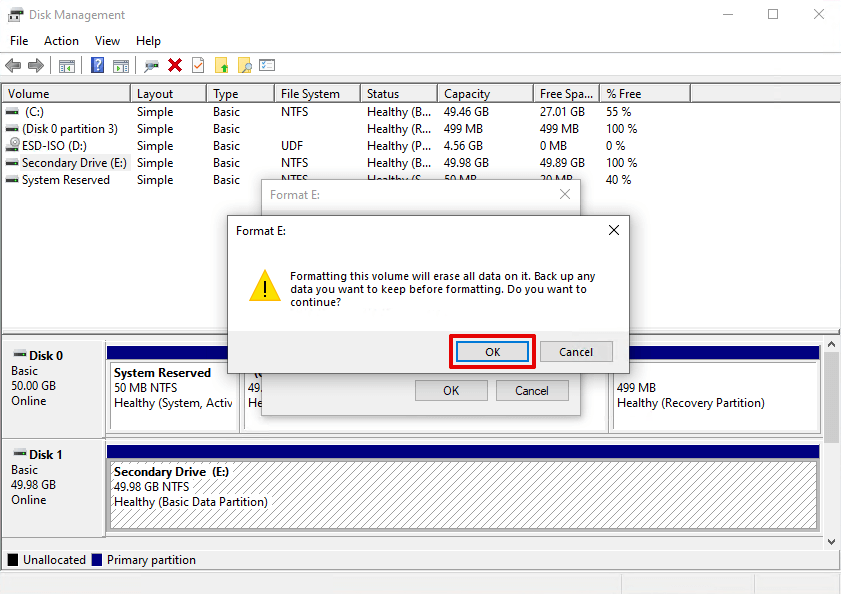The width and height of the screenshot is (841, 594).
Task: Click the black Unallocated legend swatch
Action: pyautogui.click(x=13, y=560)
